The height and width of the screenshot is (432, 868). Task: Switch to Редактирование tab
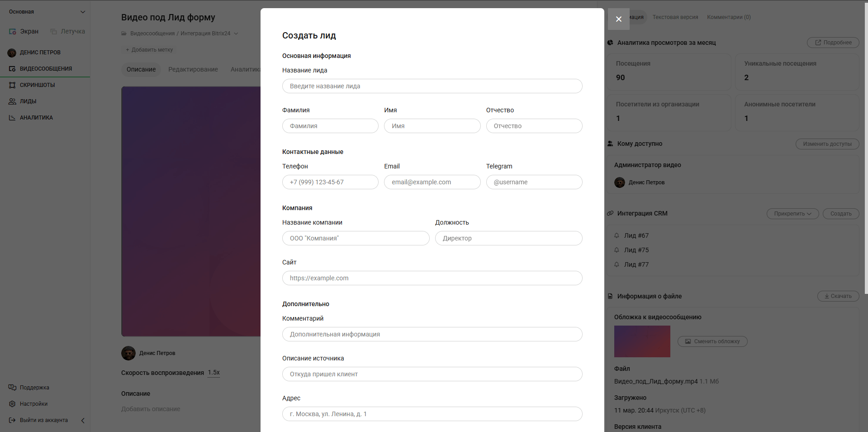(193, 69)
